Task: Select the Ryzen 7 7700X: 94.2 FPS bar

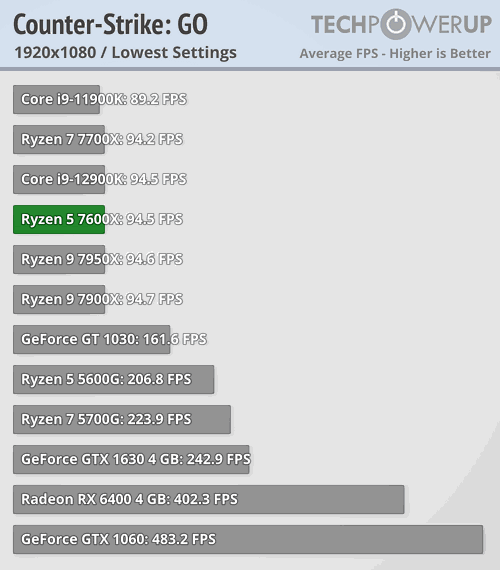Action: click(59, 139)
